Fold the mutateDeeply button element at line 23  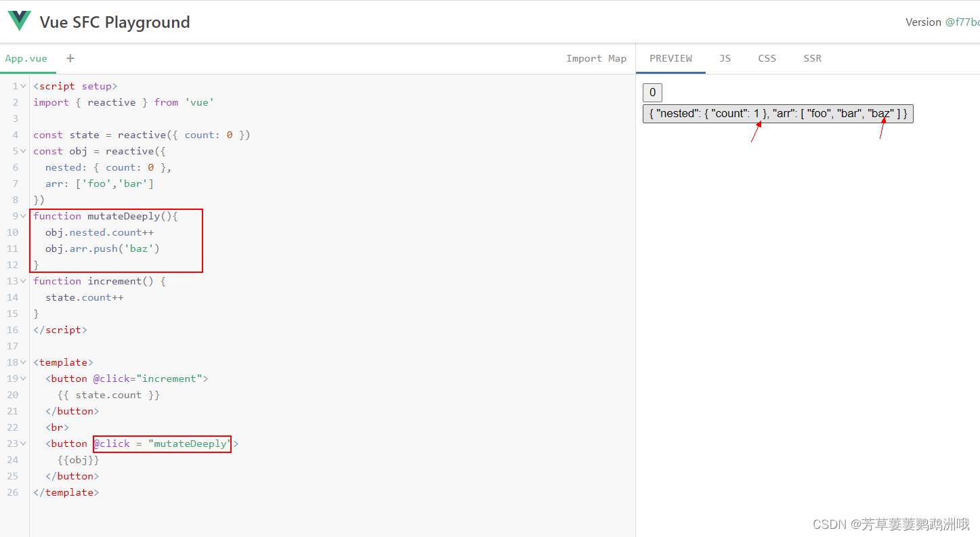(24, 444)
